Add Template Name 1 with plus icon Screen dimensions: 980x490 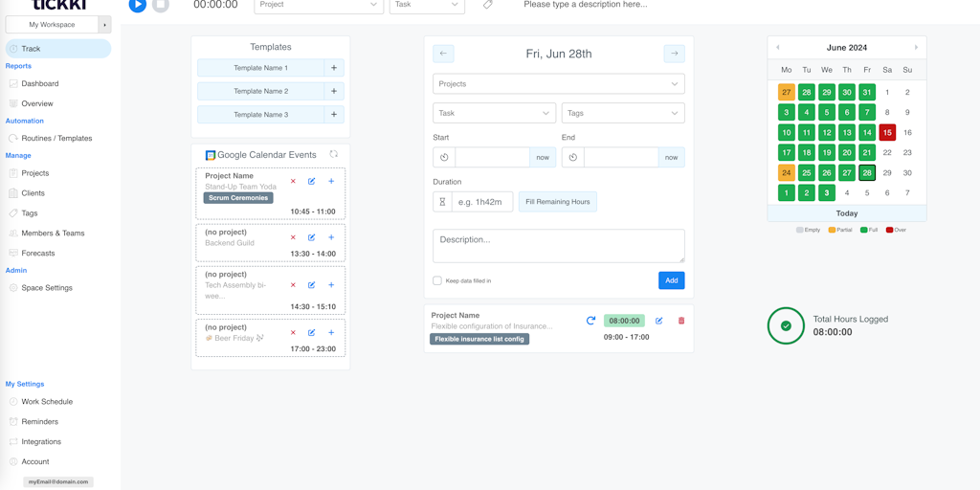pos(334,68)
